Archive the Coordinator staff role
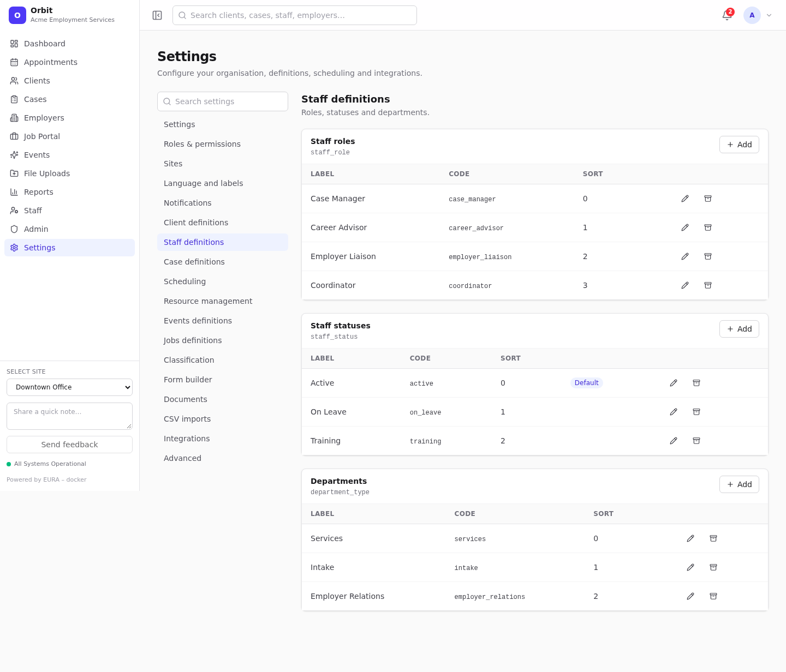 (708, 285)
